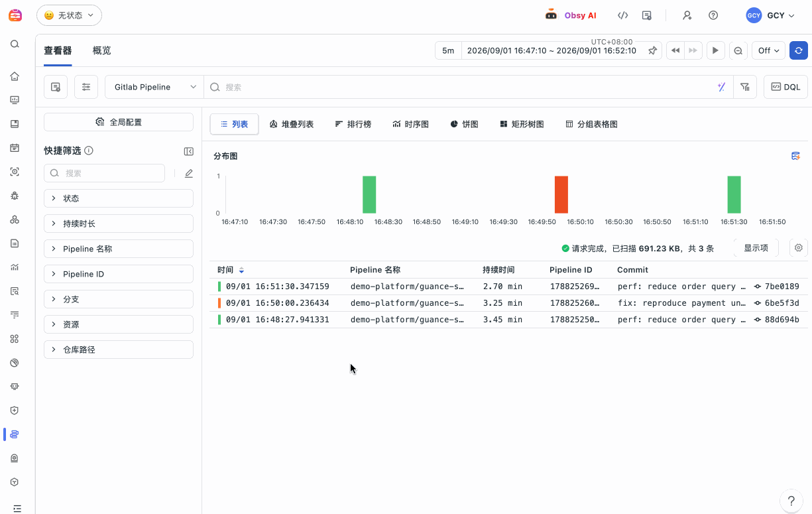
Task: Open the shield security icon in sidebar
Action: click(x=15, y=411)
